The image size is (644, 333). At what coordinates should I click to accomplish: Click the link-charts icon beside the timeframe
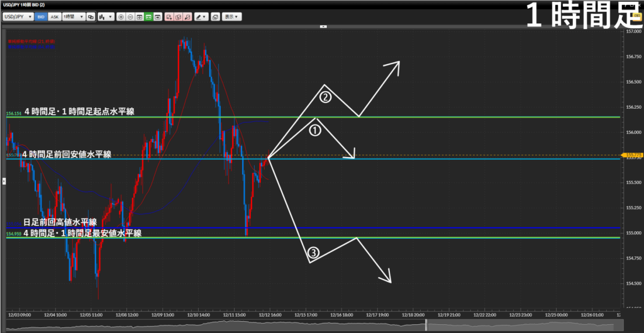[91, 16]
